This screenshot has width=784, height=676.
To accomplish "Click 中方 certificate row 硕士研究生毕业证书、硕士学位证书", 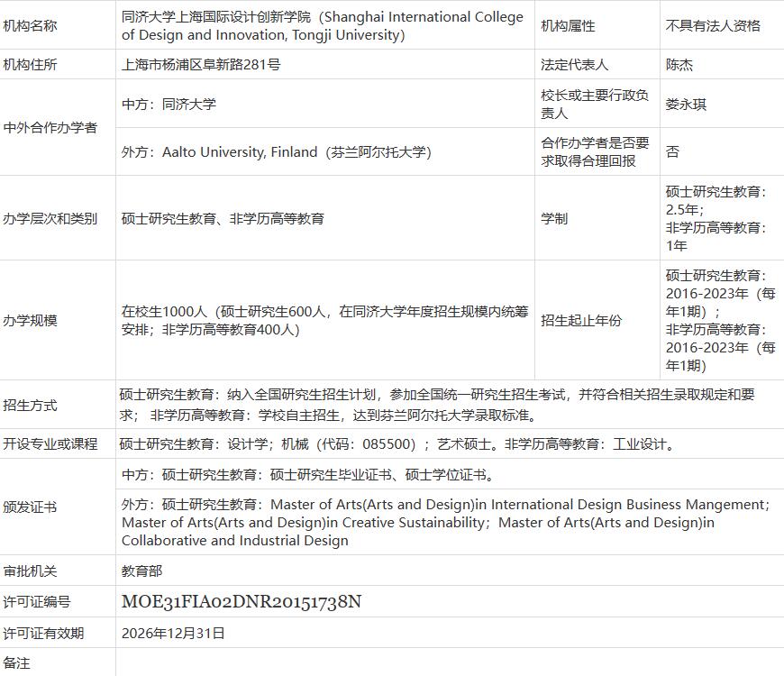I will tap(309, 474).
